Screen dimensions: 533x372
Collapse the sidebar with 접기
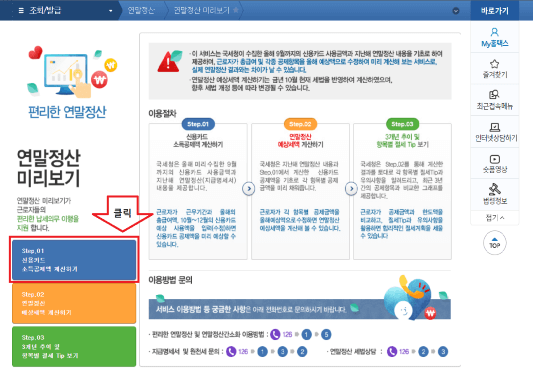tap(495, 218)
